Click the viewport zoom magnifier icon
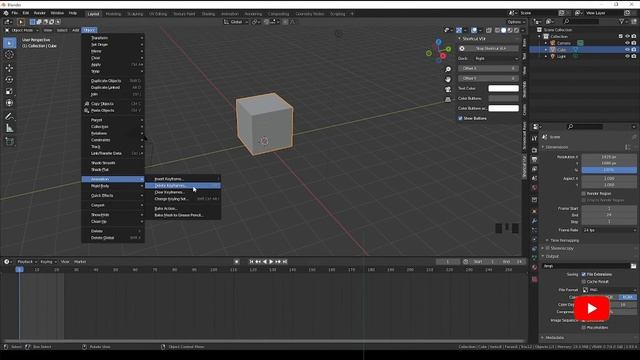 448,69
